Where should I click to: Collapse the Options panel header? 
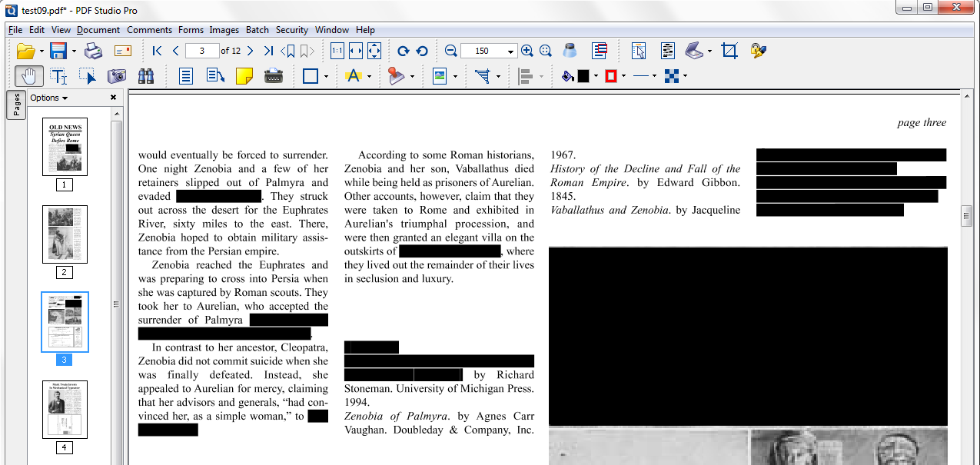(43, 98)
